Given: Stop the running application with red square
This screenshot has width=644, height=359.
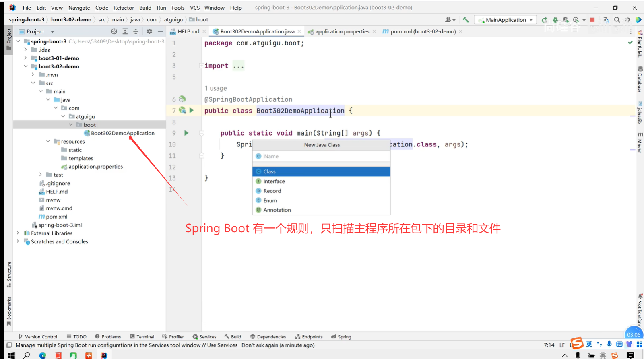Looking at the screenshot, I should click(x=592, y=19).
